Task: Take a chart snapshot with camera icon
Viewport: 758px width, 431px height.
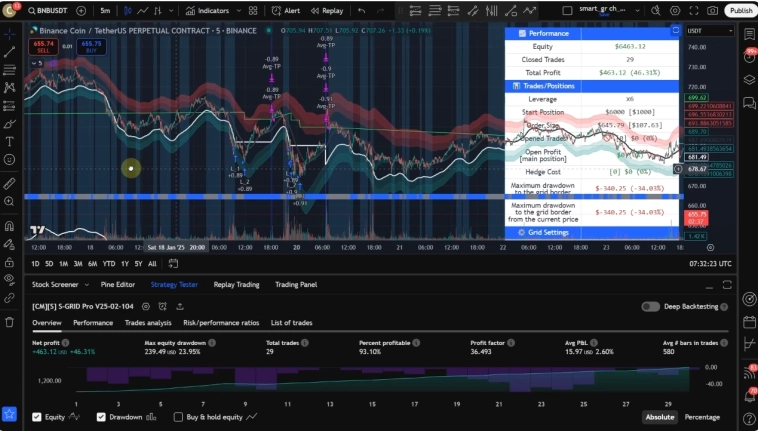Action: 712,10
